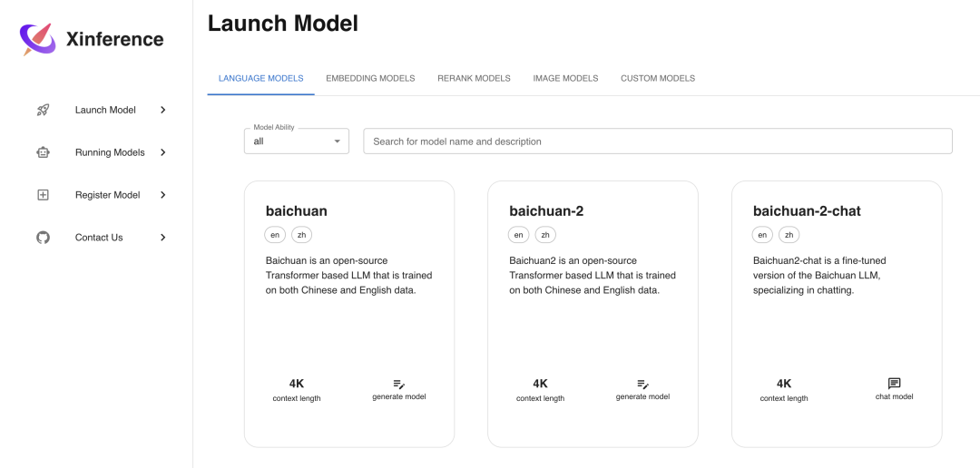980x468 pixels.
Task: Open the Custom Models tab
Action: click(x=658, y=79)
